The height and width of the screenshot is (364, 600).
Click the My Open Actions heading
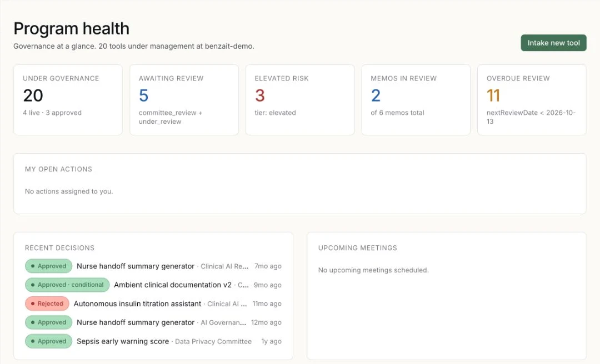[x=58, y=169]
